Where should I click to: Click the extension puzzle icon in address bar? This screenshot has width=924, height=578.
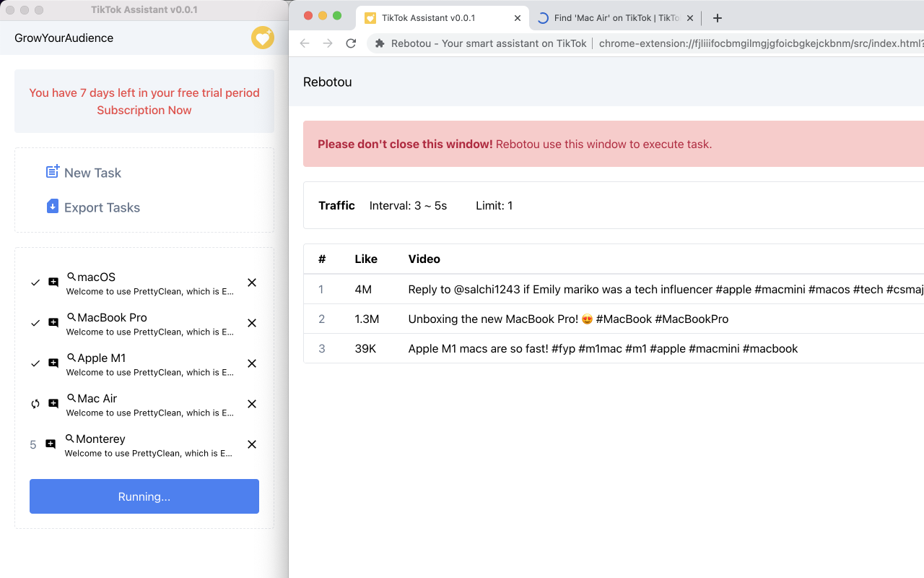point(380,43)
